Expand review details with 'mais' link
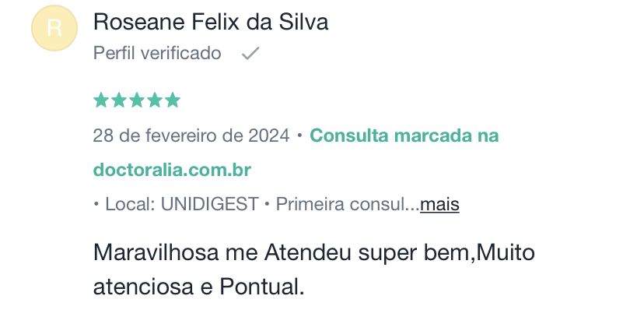The width and height of the screenshot is (644, 324). coord(439,204)
